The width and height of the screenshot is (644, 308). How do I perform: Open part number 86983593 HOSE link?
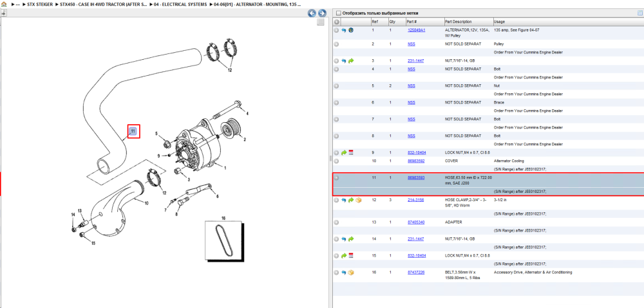(x=416, y=178)
